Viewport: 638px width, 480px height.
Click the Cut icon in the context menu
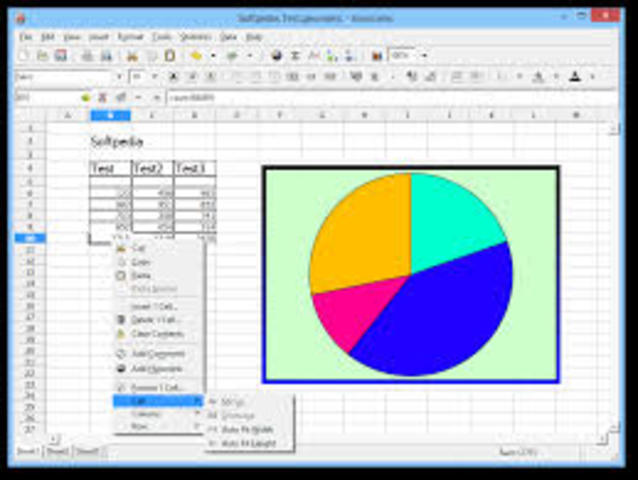click(121, 248)
